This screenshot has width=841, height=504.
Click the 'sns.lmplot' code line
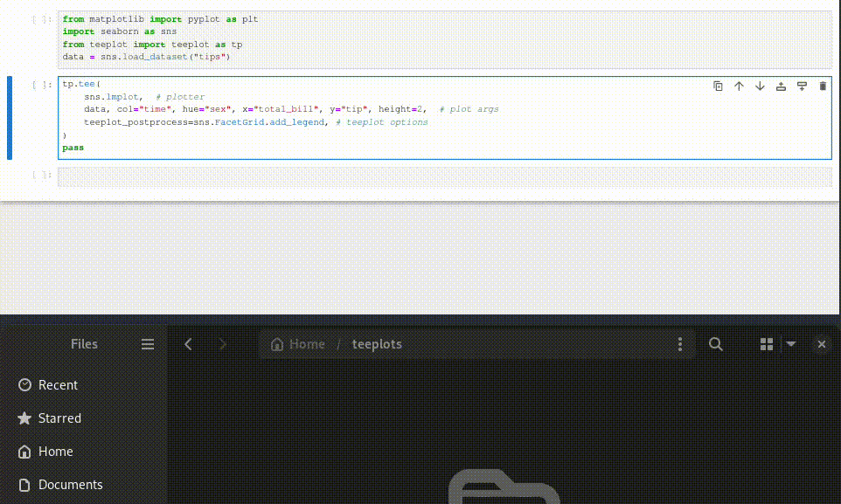(x=144, y=96)
